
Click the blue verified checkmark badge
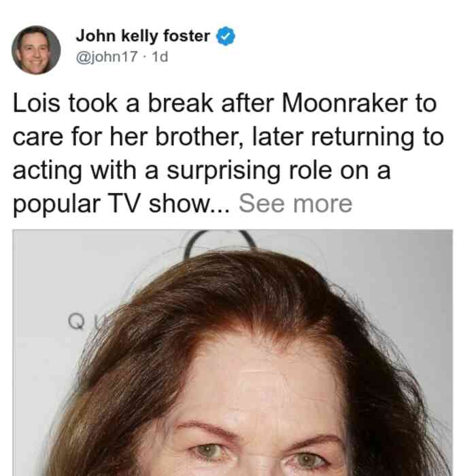pyautogui.click(x=226, y=36)
